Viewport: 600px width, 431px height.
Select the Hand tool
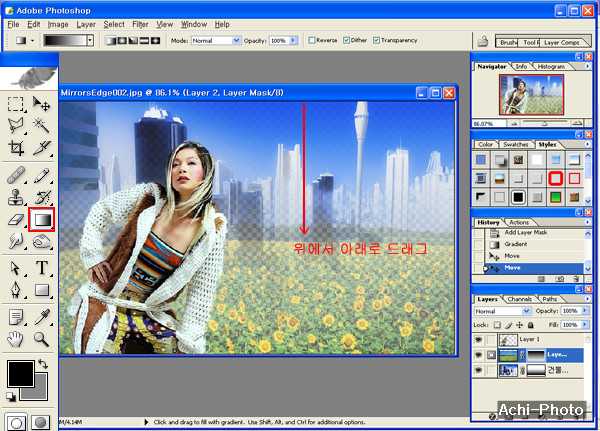coord(16,339)
